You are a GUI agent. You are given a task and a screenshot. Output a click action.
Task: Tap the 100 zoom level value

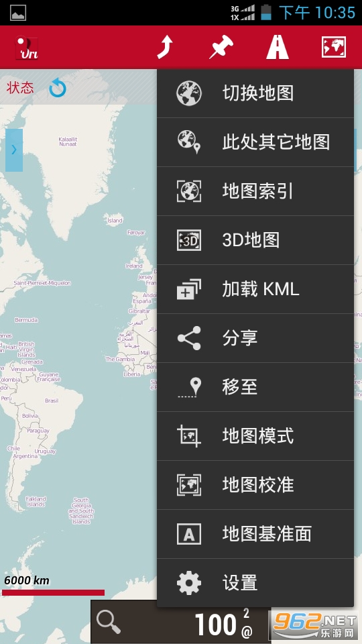[x=215, y=625]
